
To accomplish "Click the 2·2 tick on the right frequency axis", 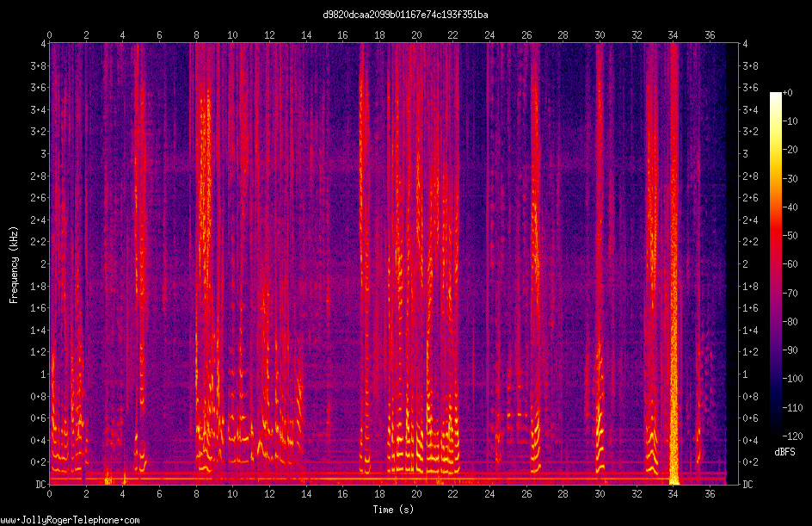I will tap(750, 242).
